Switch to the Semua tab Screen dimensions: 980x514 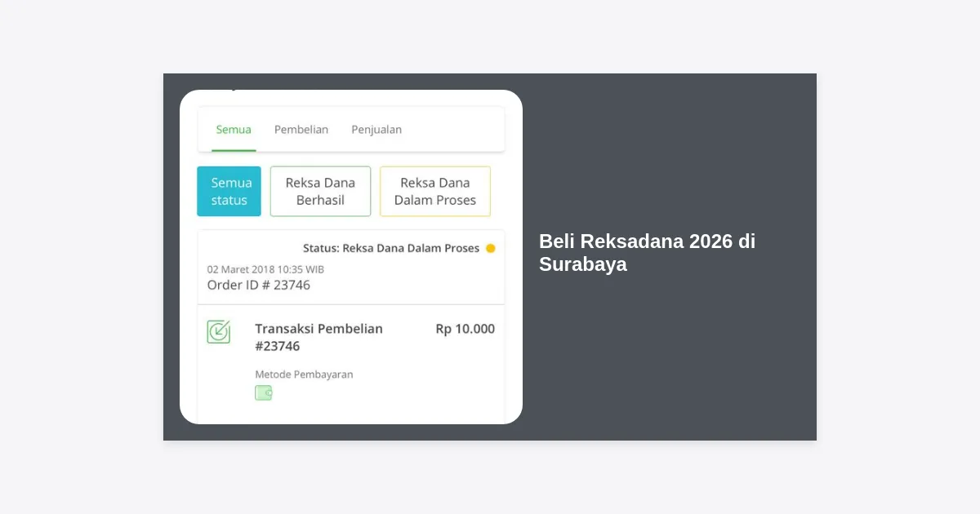coord(234,129)
